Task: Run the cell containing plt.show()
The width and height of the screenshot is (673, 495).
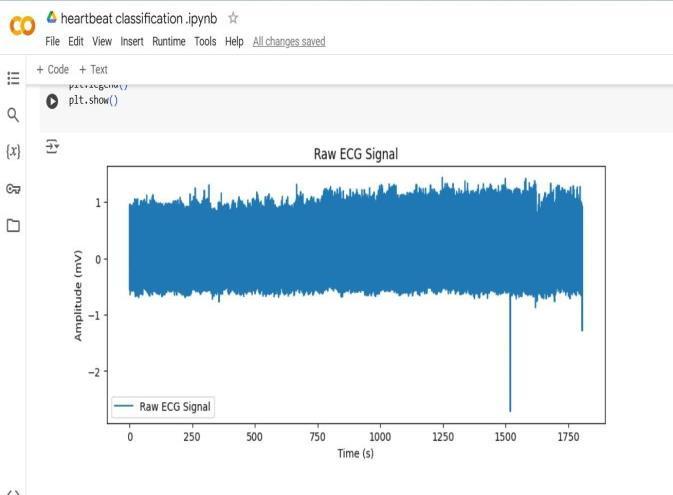Action: [52, 101]
